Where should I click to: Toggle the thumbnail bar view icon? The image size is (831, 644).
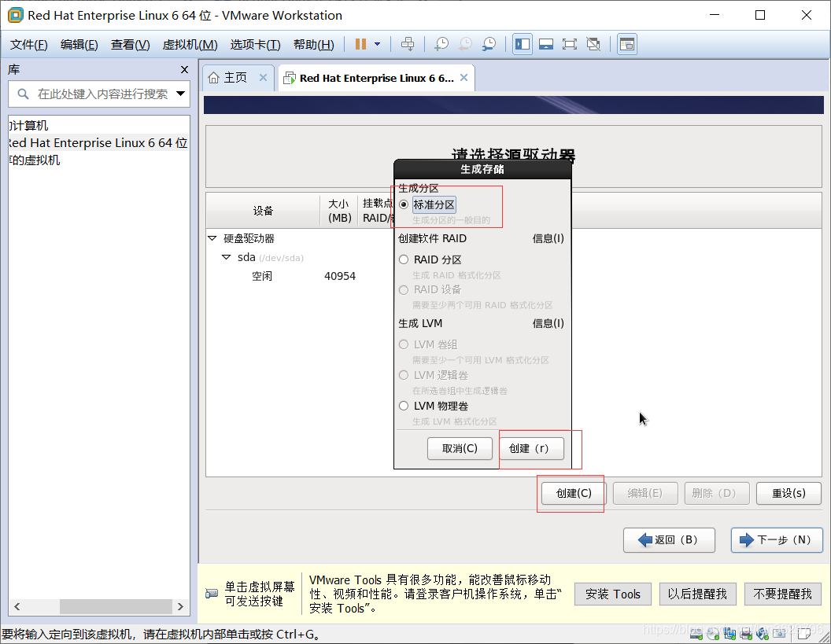point(546,44)
